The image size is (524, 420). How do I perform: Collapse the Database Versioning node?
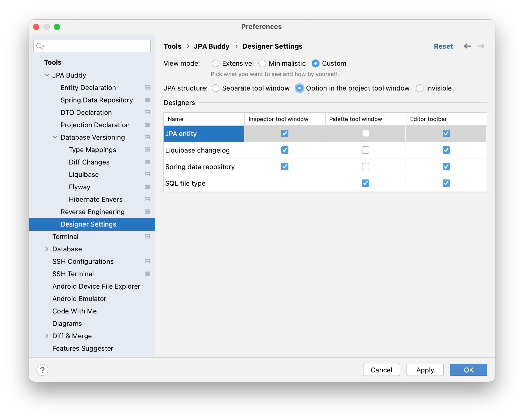pos(55,137)
